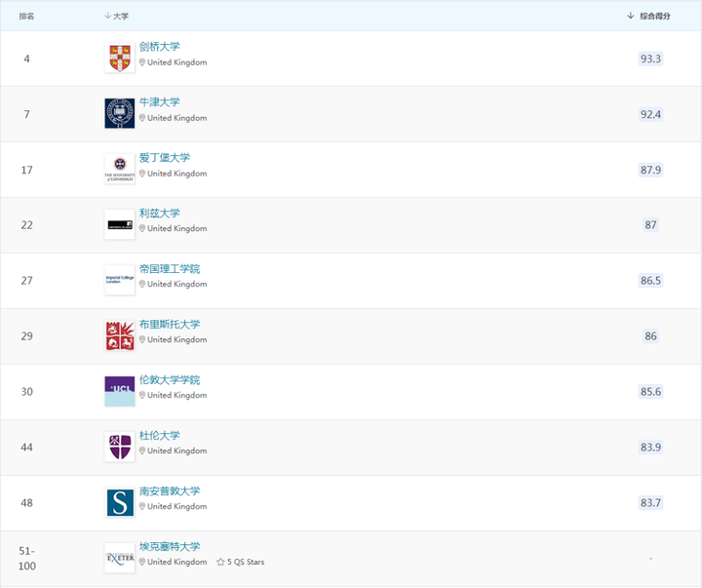Click the UCL purple logo

coord(120,391)
